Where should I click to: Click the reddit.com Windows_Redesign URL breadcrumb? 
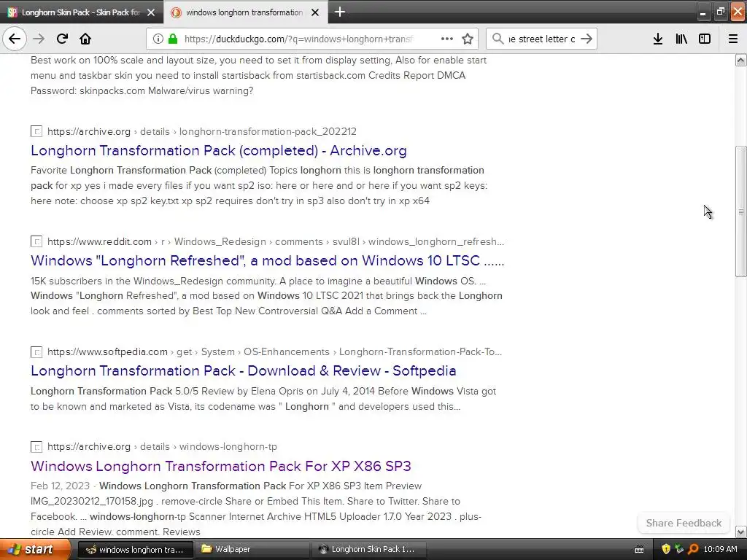tap(275, 241)
